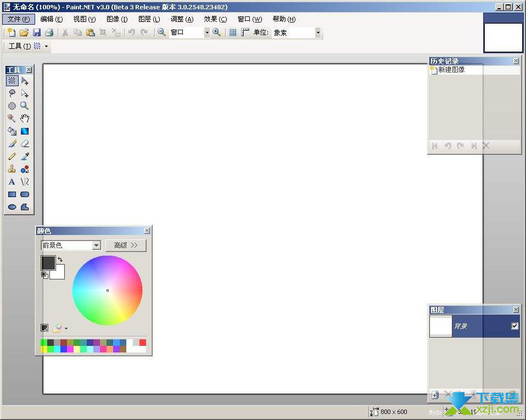Open the 窗口 (W) menu
This screenshot has width=526, height=420.
(250, 19)
